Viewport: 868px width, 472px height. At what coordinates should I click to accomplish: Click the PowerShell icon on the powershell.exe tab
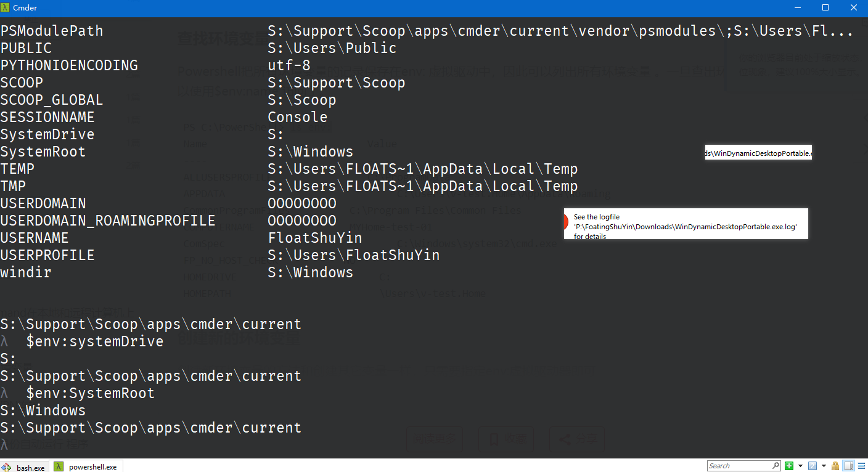(58, 466)
